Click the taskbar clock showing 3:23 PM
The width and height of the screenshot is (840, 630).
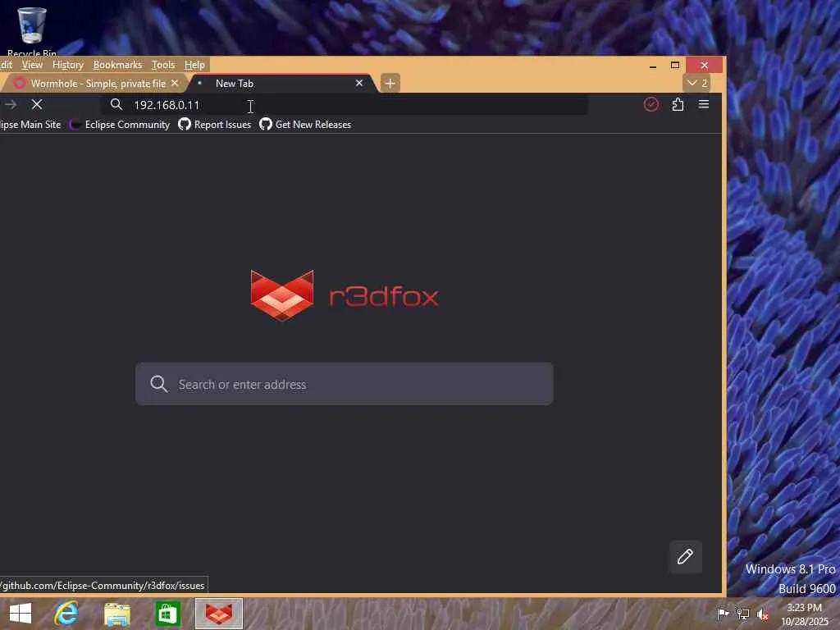click(x=804, y=614)
